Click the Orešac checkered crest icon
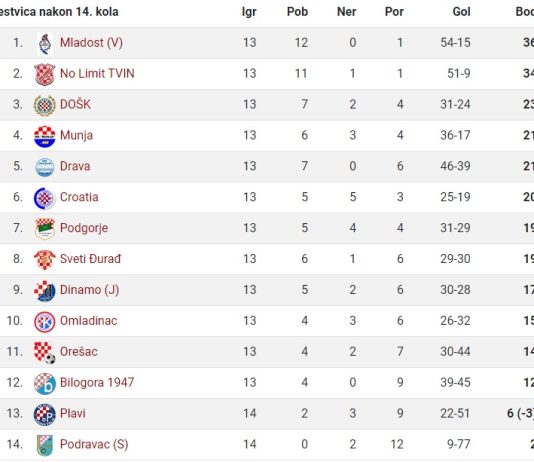Image resolution: width=534 pixels, height=462 pixels. click(x=45, y=353)
